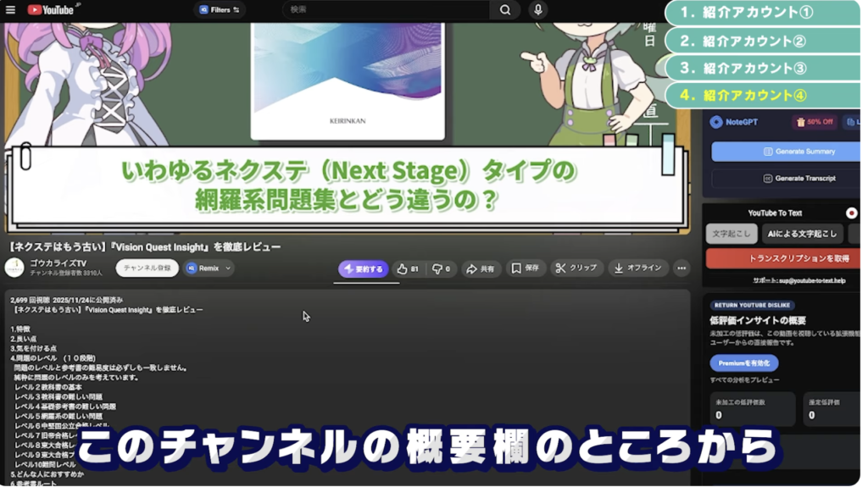Like the video with thumbs-up button
868x487 pixels.
click(408, 268)
